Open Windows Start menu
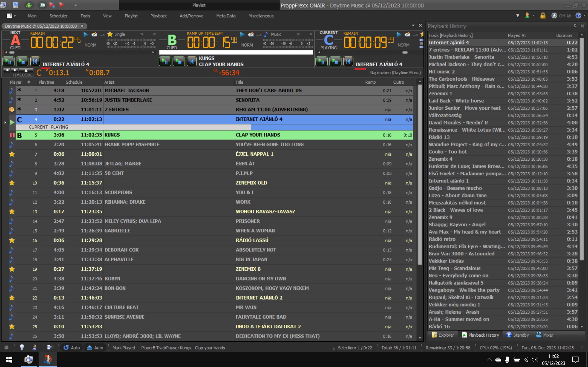588x367 pixels. [9, 359]
